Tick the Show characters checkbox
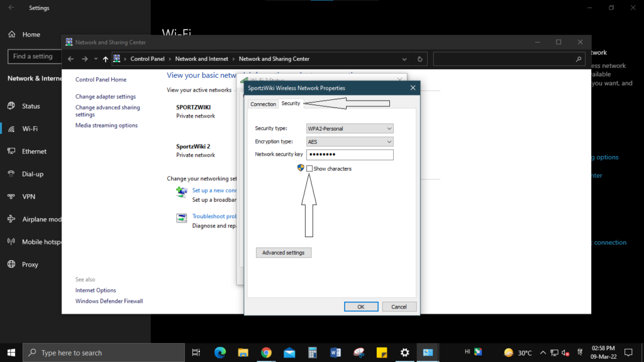Image resolution: width=644 pixels, height=362 pixels. (x=309, y=168)
